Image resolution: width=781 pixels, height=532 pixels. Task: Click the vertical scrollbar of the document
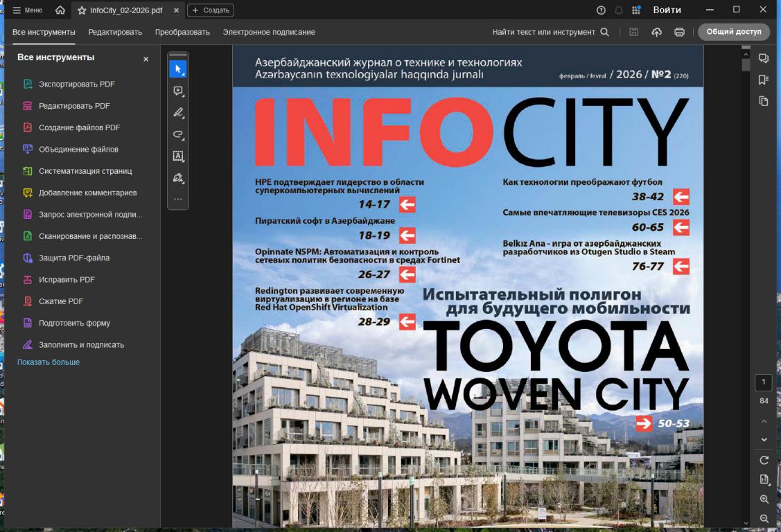click(x=746, y=277)
